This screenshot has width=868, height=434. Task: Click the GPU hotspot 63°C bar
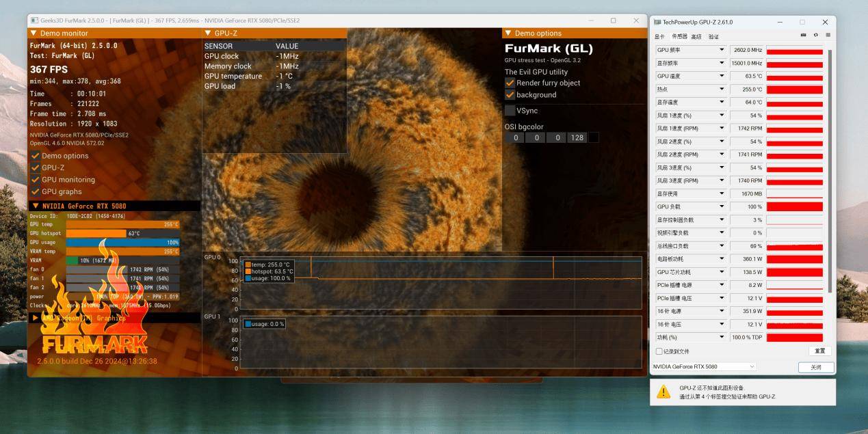tap(96, 233)
